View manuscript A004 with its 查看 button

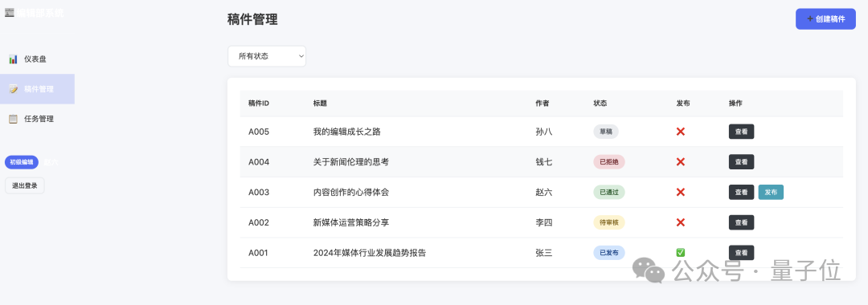pyautogui.click(x=741, y=162)
